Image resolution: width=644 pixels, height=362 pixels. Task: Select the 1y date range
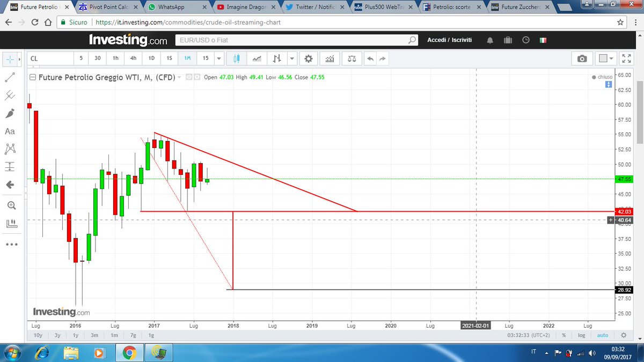[x=76, y=335]
